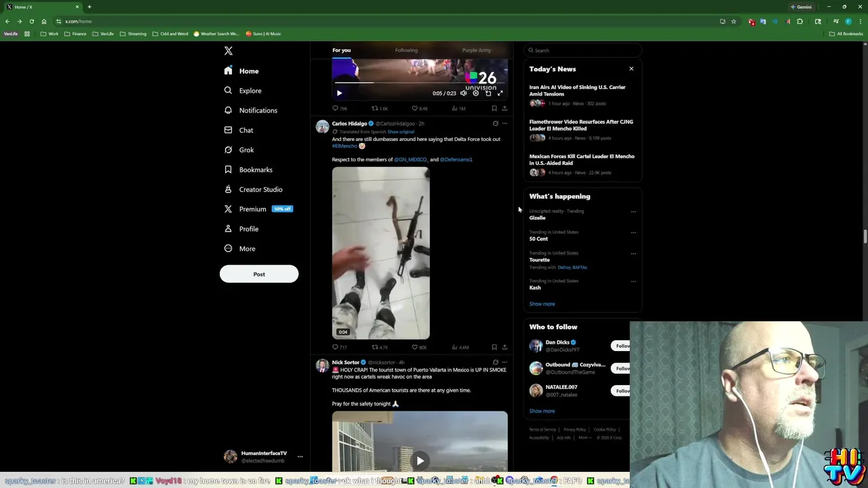Open more options on Carlos Hidalgo post

pyautogui.click(x=505, y=123)
